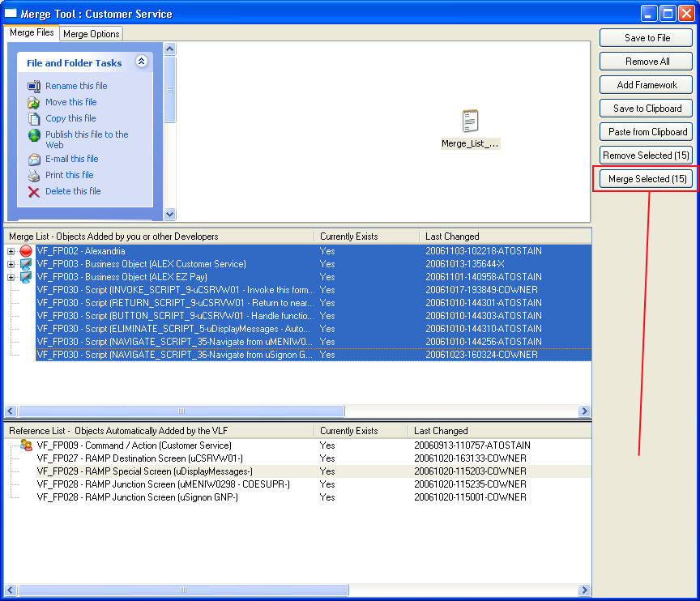Click Reference List Last Changed column header

click(500, 431)
